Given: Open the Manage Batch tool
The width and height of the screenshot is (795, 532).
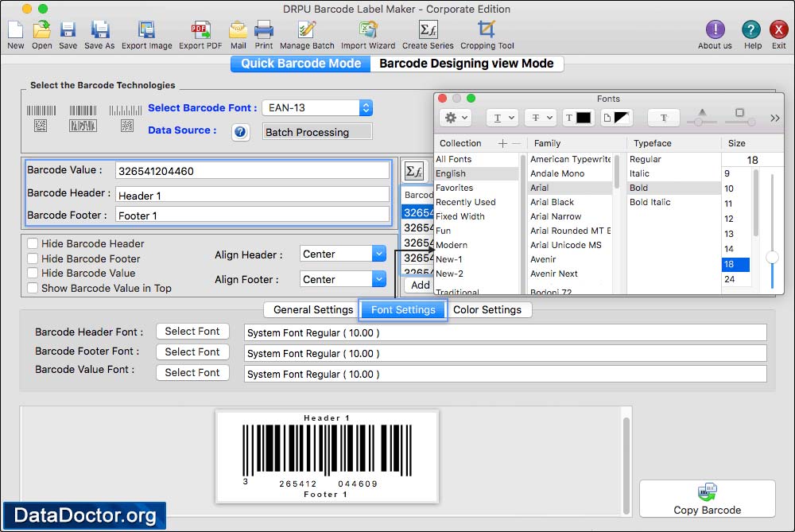Looking at the screenshot, I should pyautogui.click(x=307, y=30).
